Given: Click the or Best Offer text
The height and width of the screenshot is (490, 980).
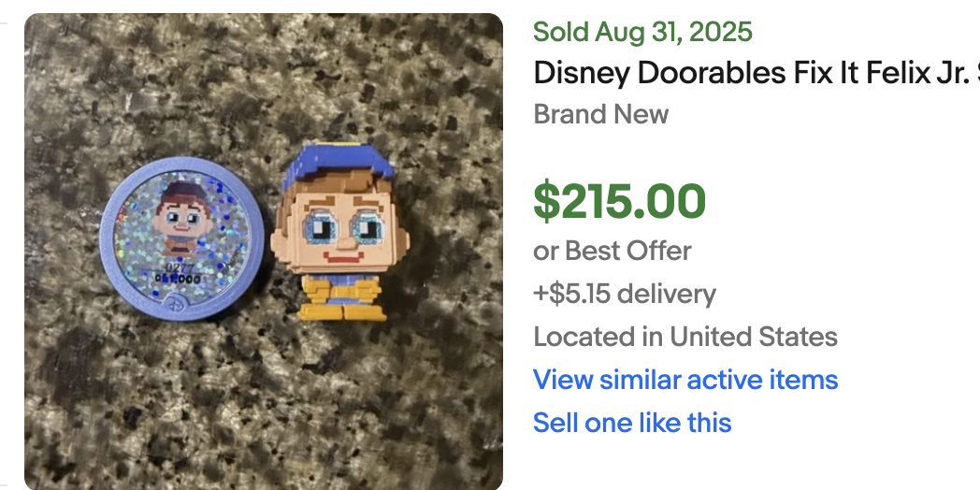Looking at the screenshot, I should 612,251.
